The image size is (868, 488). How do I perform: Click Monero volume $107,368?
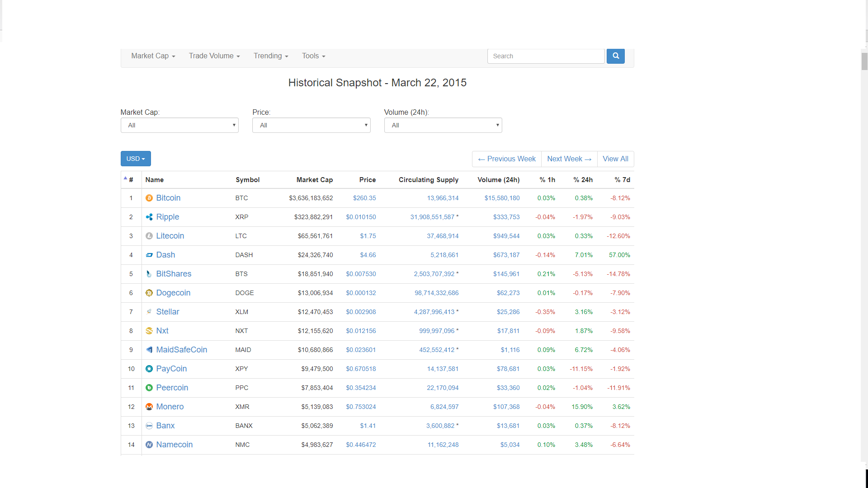tap(506, 407)
